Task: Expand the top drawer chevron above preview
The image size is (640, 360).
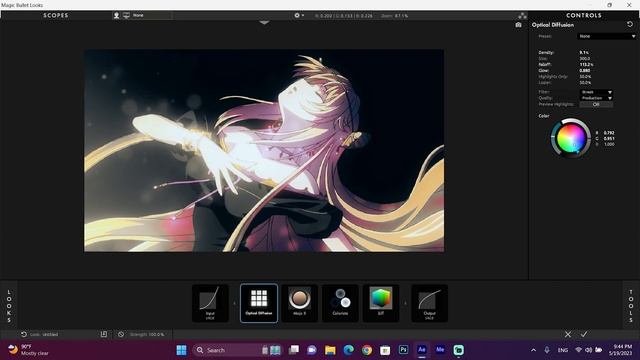Action: click(264, 23)
